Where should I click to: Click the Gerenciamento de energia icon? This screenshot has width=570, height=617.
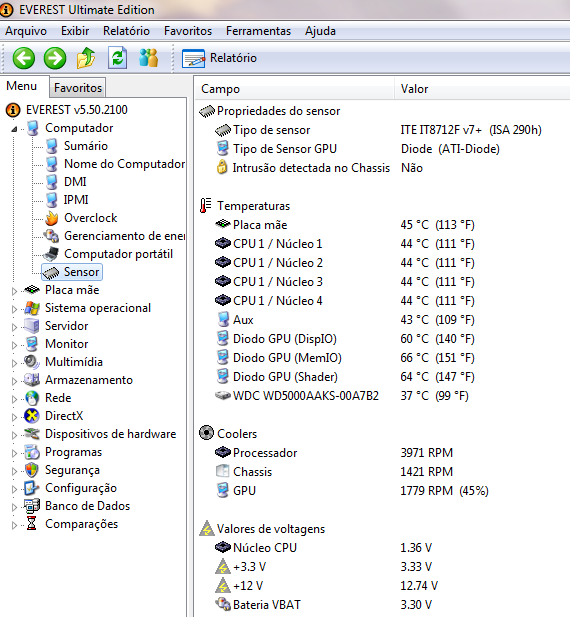[x=52, y=236]
